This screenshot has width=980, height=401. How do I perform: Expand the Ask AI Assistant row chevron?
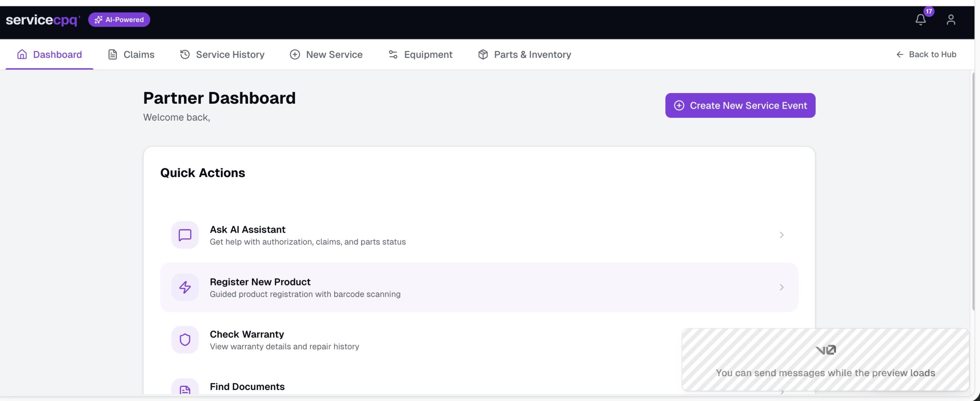[x=781, y=235]
